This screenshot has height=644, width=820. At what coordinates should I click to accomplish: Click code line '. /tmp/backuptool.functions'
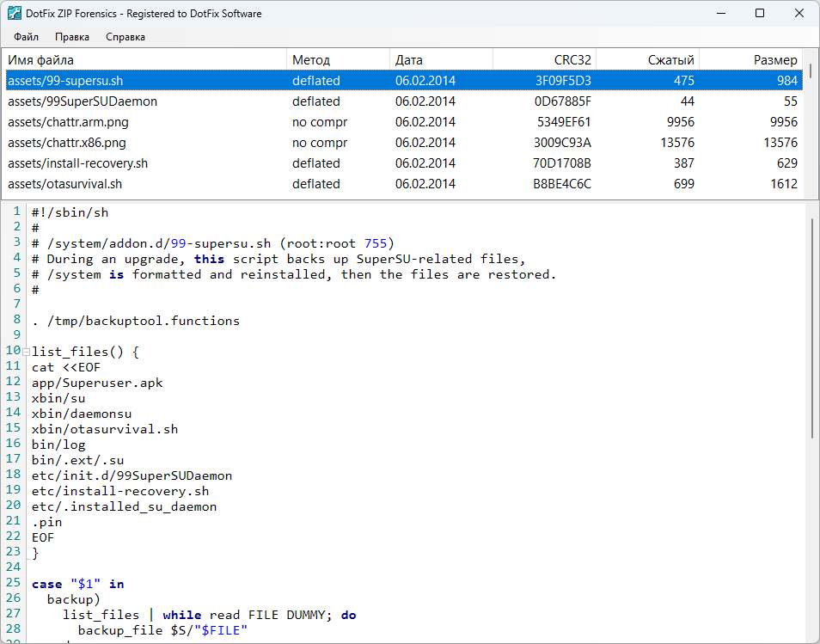coord(136,321)
